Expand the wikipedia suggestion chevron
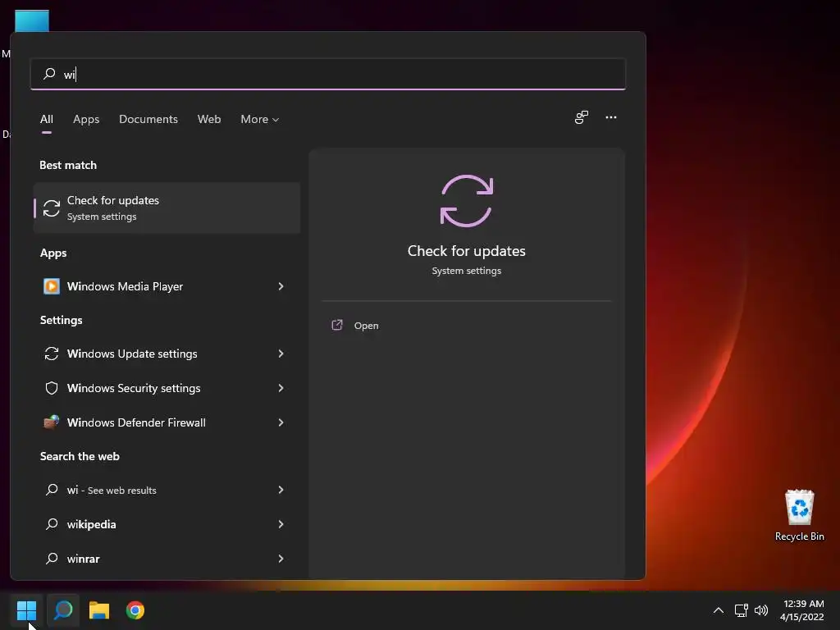Image resolution: width=840 pixels, height=630 pixels. point(281,524)
